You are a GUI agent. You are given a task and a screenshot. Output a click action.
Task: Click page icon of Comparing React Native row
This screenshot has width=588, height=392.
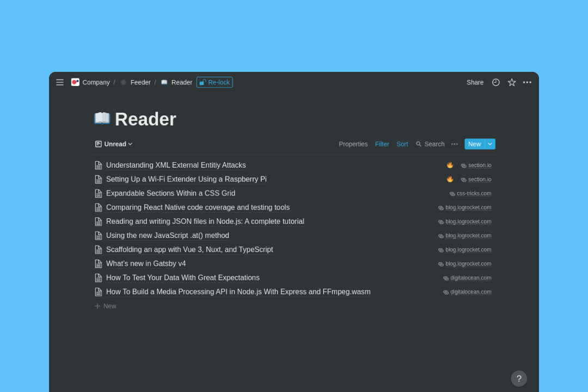[x=98, y=207]
